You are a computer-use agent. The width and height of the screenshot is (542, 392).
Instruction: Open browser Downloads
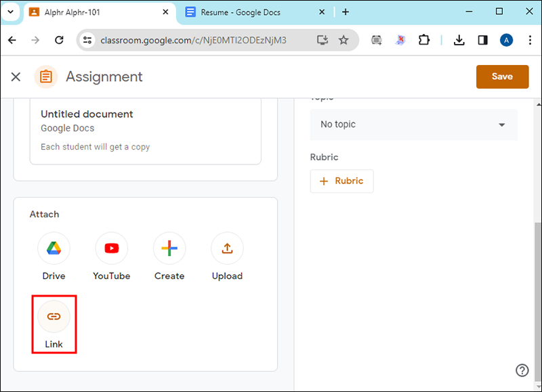[459, 41]
